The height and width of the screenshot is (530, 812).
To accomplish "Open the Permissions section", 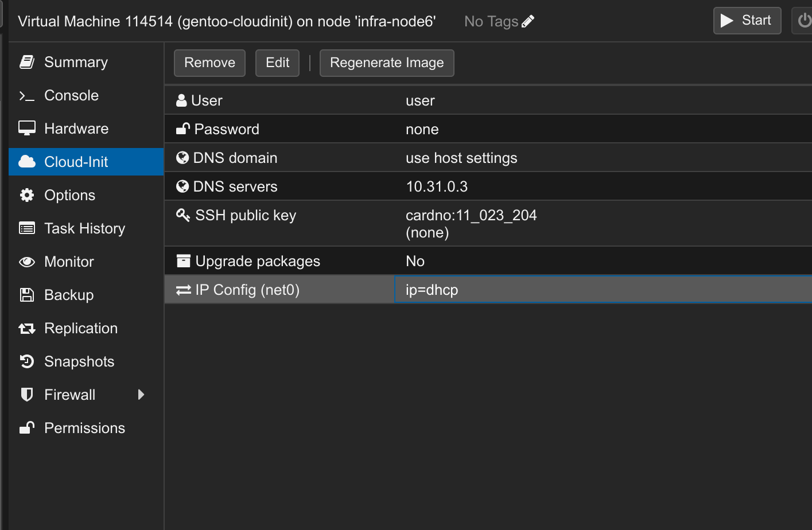I will pos(84,428).
